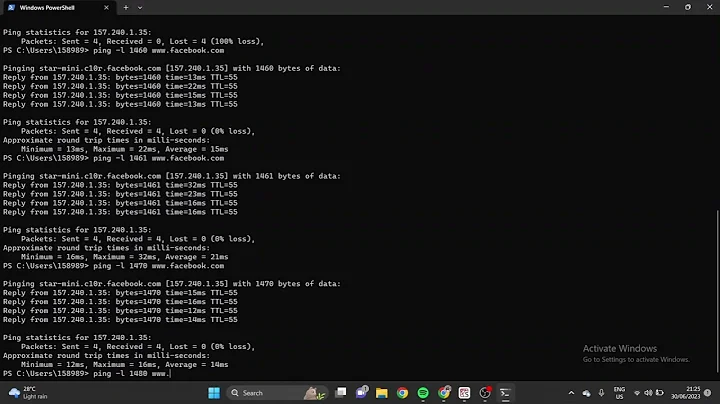Image resolution: width=720 pixels, height=404 pixels.
Task: Open clock and calendar 21:25
Action: coord(685,393)
